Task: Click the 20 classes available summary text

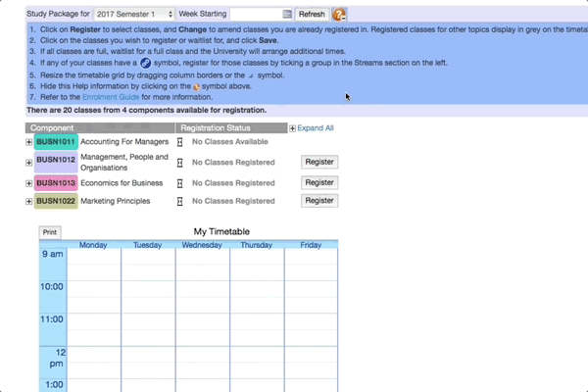Action: (147, 111)
